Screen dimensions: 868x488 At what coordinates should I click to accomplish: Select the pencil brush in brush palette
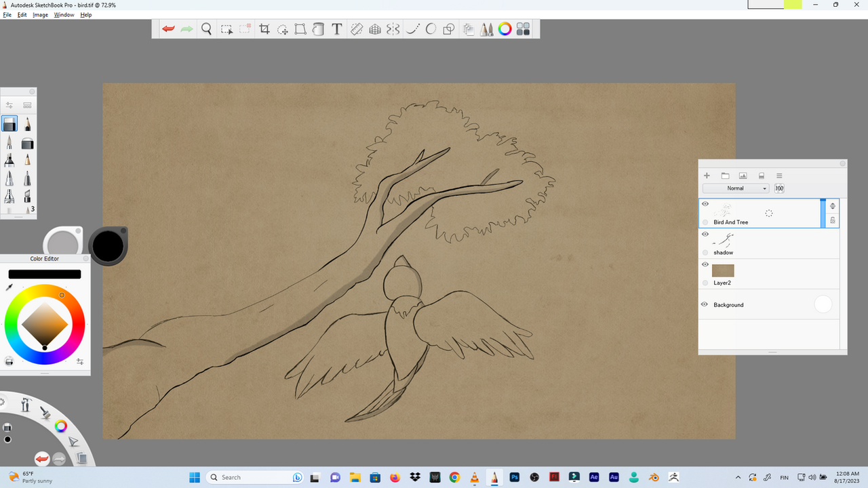point(27,124)
